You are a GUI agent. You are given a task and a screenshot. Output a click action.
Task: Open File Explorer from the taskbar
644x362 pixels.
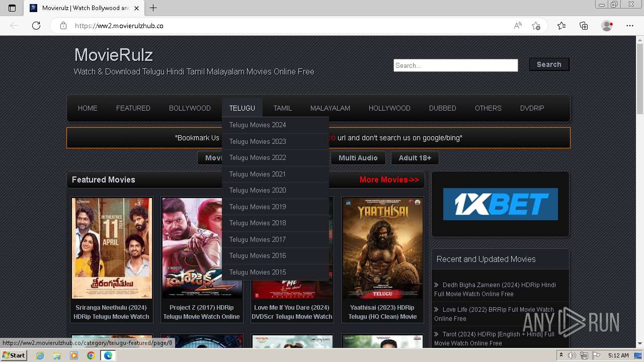(57, 355)
